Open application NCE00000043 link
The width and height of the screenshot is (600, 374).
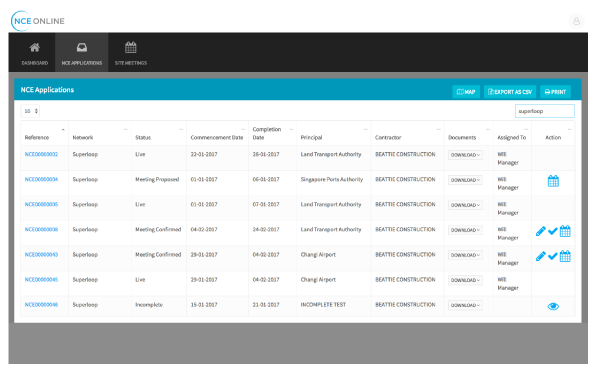click(41, 255)
